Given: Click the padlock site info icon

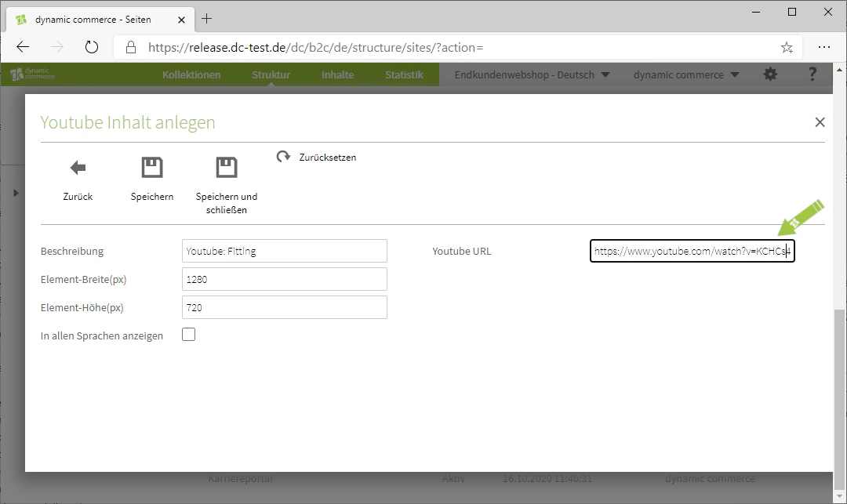Looking at the screenshot, I should (131, 48).
